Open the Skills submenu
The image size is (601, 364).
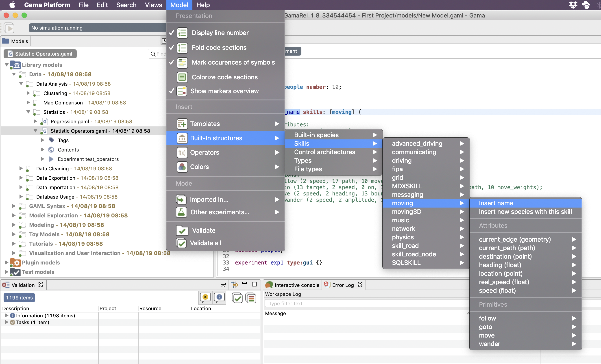coord(333,144)
